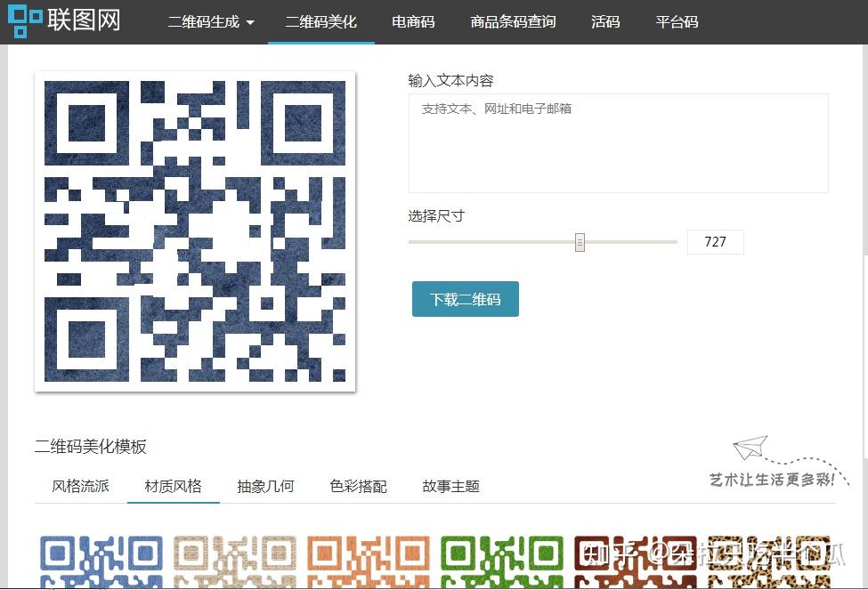Open the 活码 nav item
868x590 pixels.
click(x=605, y=22)
